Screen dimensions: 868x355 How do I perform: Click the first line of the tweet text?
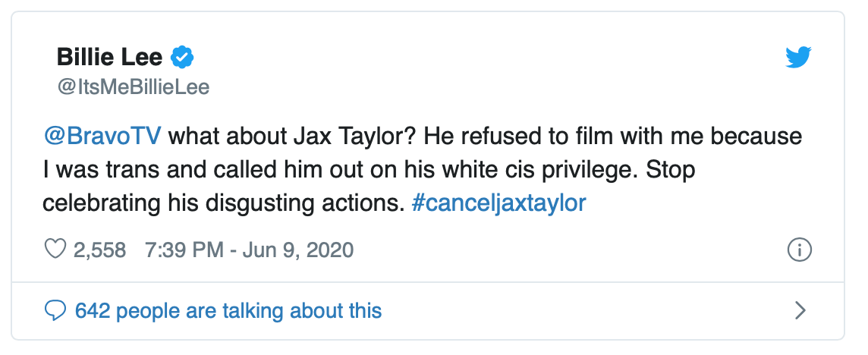tap(486, 138)
